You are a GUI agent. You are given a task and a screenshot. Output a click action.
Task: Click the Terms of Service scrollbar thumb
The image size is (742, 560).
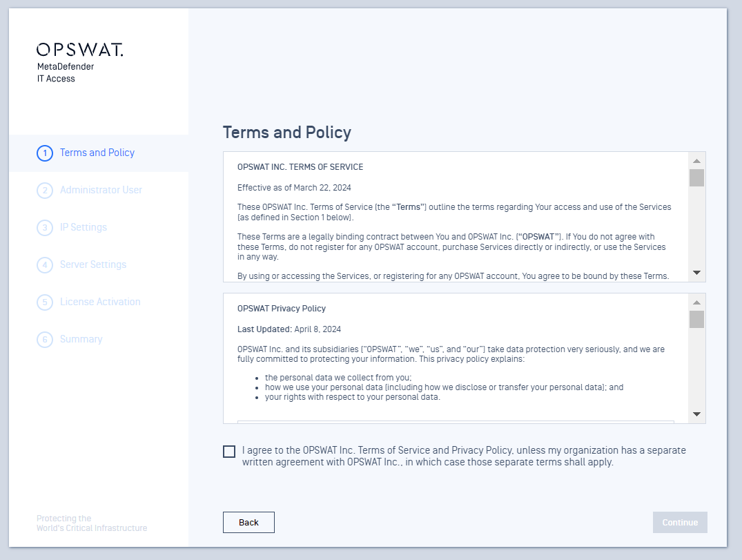click(696, 178)
